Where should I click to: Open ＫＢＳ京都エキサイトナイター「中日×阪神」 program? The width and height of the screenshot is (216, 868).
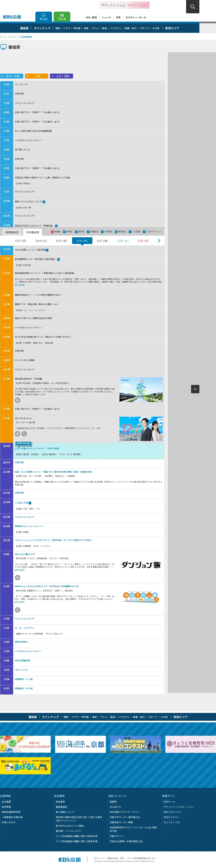[x=38, y=448]
